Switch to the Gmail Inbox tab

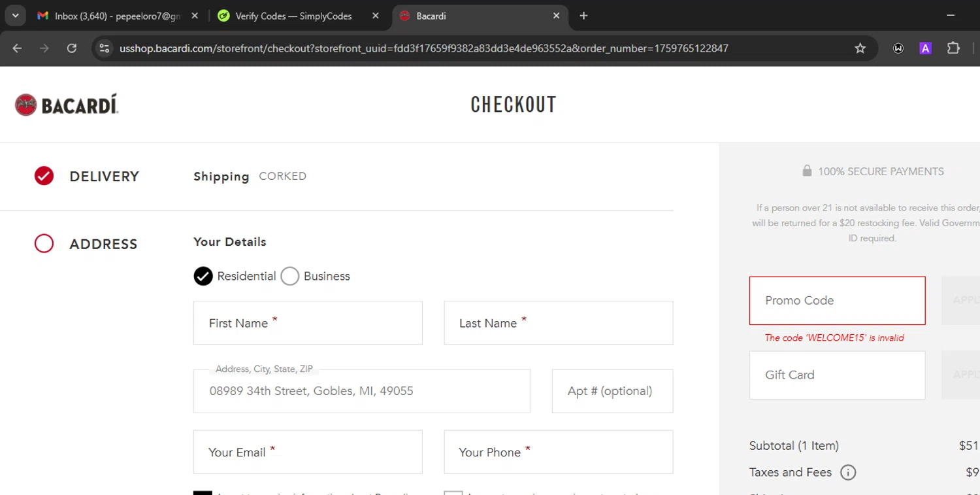click(118, 16)
